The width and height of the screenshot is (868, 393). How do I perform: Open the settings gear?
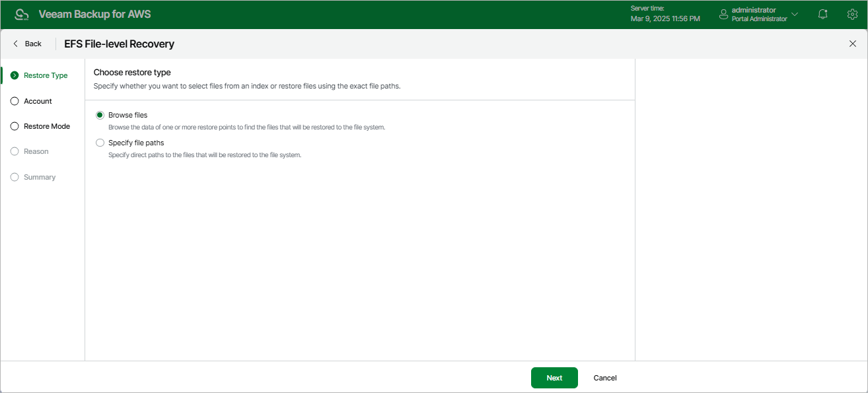coord(852,14)
